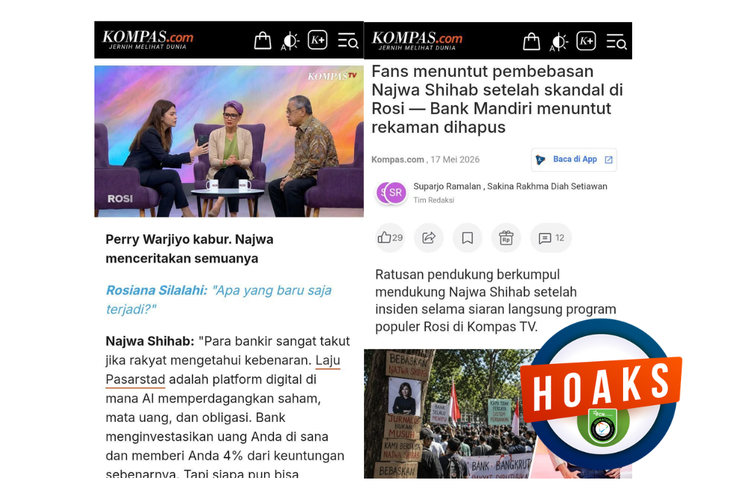
Task: Open author Suparjo Ramalan link
Action: [447, 187]
